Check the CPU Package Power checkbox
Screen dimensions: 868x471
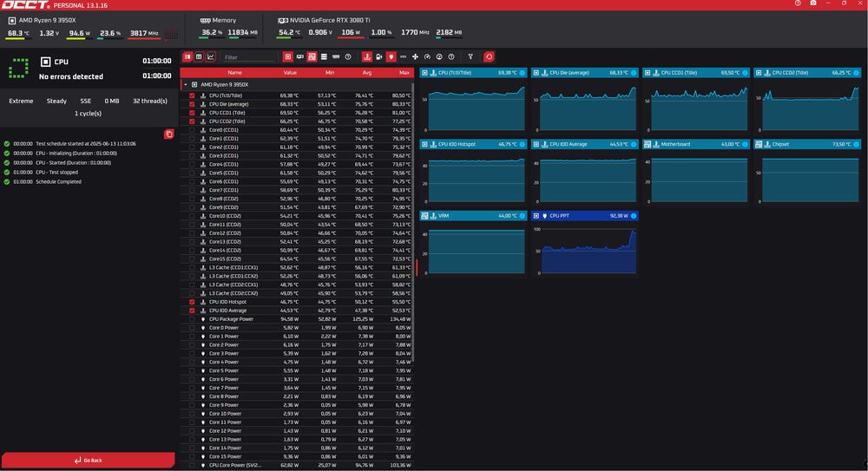tap(192, 319)
